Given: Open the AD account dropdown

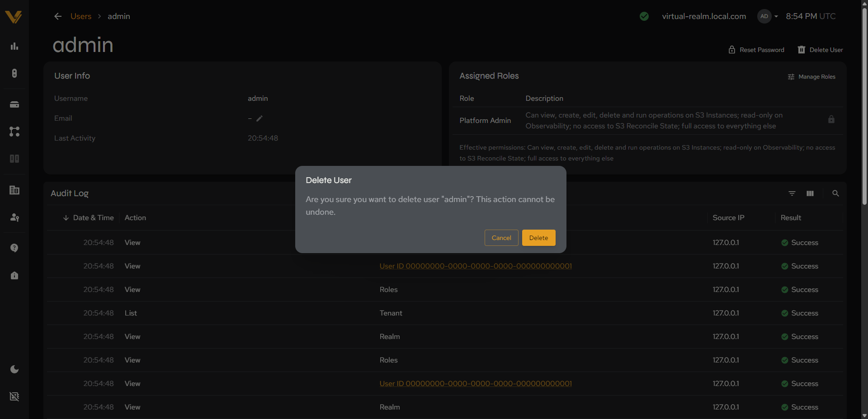Looking at the screenshot, I should tap(768, 16).
